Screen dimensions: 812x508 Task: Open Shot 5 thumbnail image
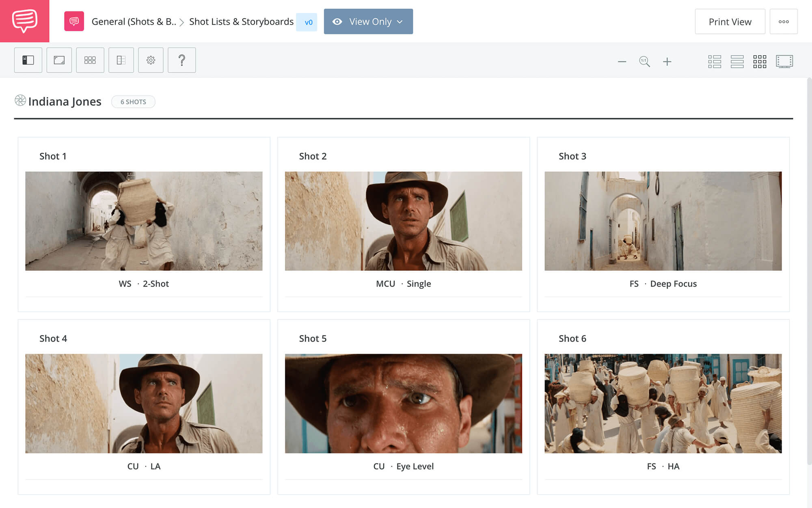pos(404,404)
